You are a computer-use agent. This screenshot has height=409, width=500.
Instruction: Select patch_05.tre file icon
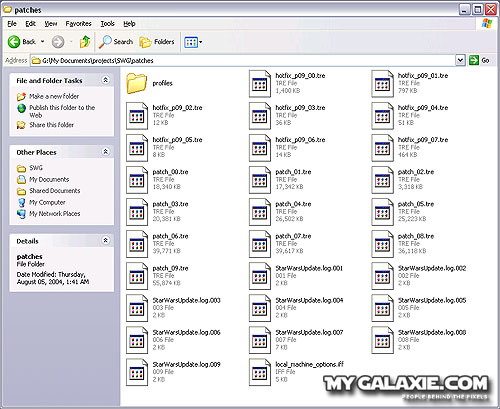(x=382, y=212)
